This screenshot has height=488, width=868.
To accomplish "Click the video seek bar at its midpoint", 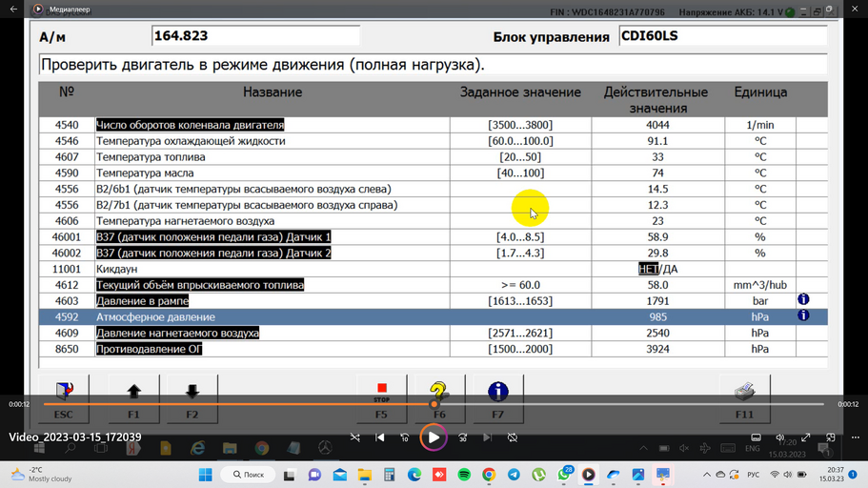I will click(x=434, y=404).
